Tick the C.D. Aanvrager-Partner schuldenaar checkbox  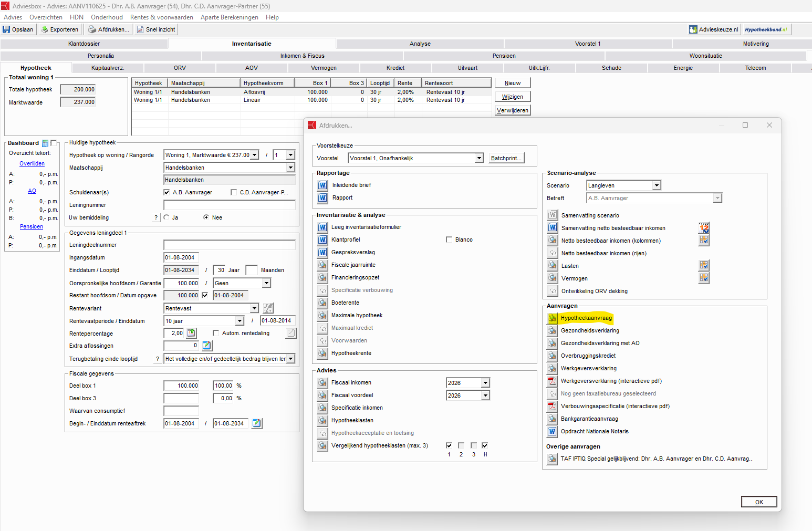click(x=234, y=193)
